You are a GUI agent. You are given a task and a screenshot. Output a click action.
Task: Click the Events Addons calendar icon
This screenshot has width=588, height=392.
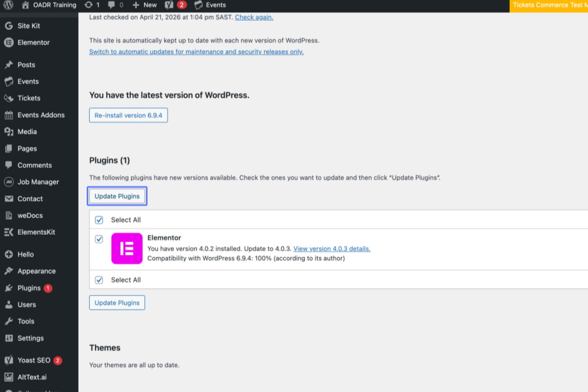9,115
